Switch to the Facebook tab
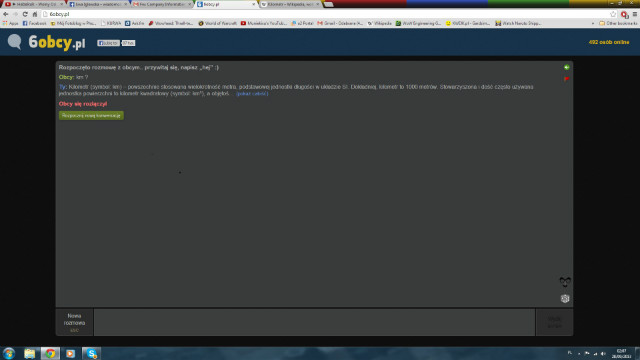This screenshot has height=360, width=640. tap(97, 4)
